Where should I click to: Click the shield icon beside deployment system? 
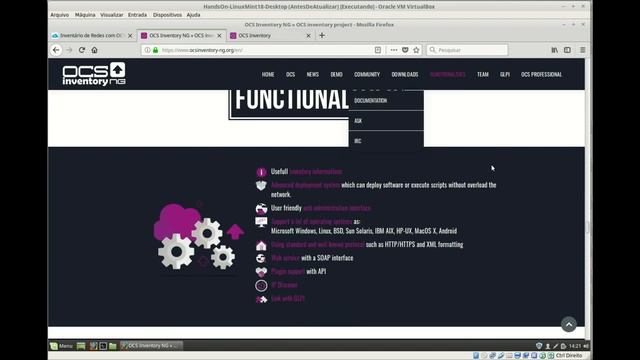[x=261, y=185]
